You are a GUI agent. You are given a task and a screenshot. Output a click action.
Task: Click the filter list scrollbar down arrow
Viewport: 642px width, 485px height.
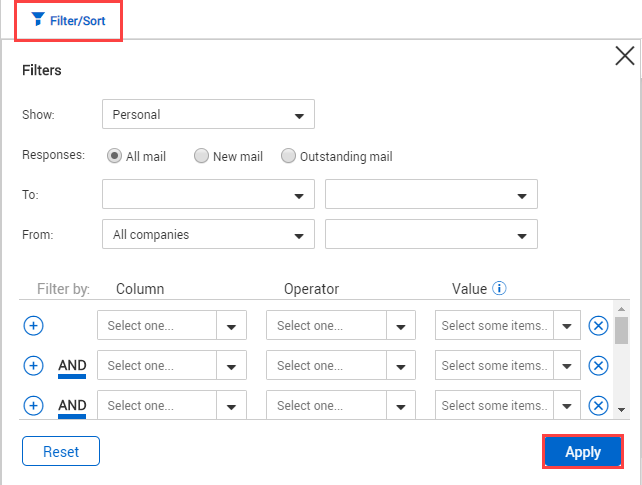[621, 409]
